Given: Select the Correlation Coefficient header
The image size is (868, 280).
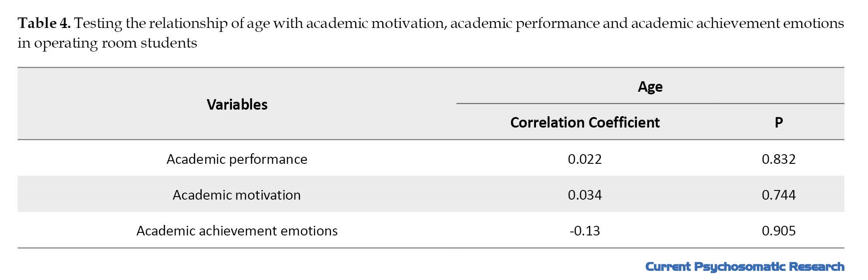Looking at the screenshot, I should (x=584, y=122).
